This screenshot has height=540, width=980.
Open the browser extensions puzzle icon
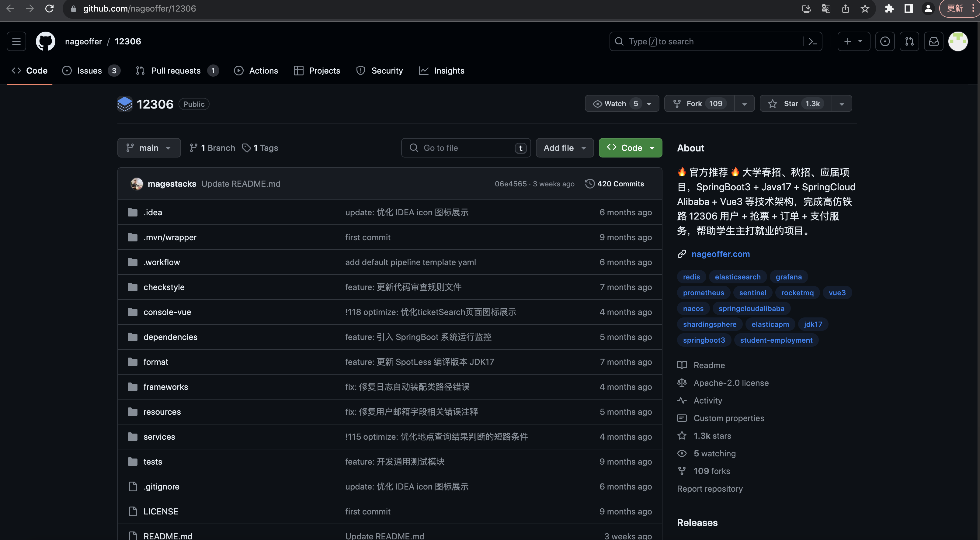coord(889,9)
